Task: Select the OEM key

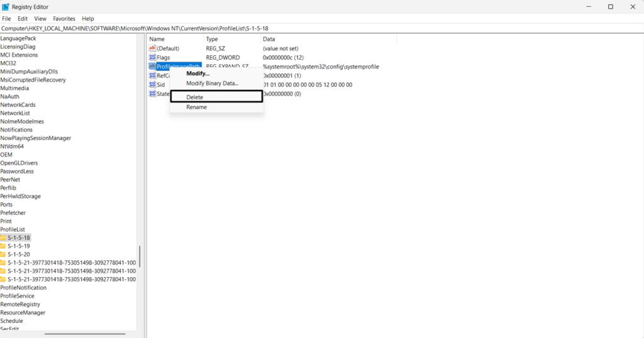Action: [6, 155]
